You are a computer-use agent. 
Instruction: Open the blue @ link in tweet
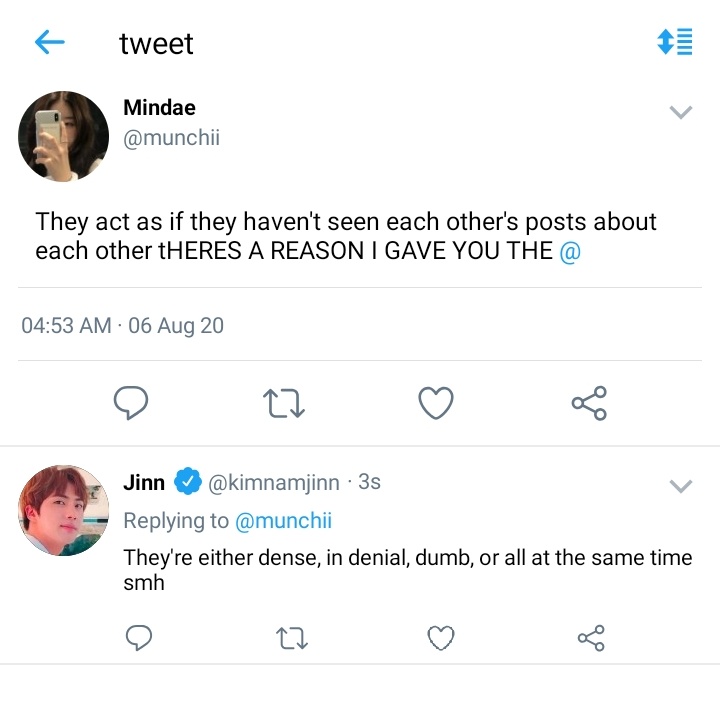pyautogui.click(x=570, y=252)
